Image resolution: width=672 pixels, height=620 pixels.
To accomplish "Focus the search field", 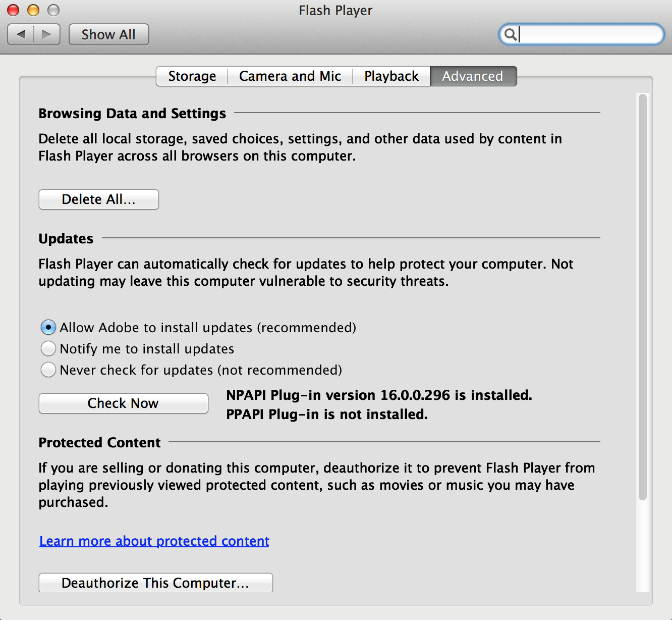I will 582,34.
